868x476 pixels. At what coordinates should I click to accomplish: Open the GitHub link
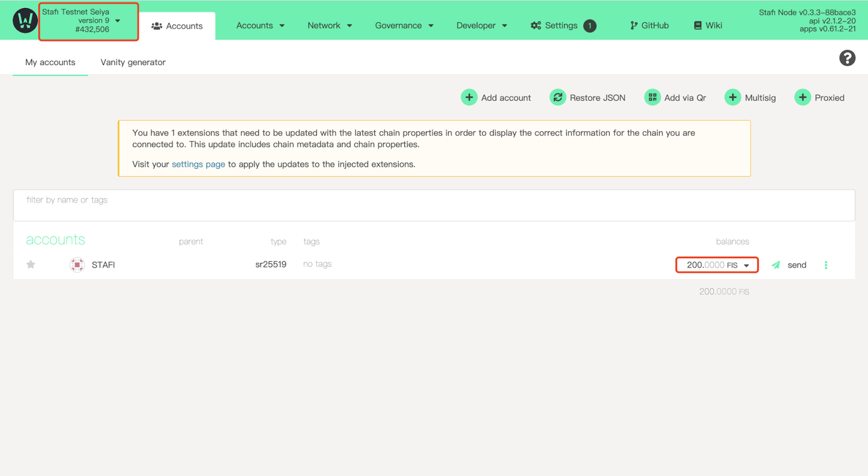649,25
